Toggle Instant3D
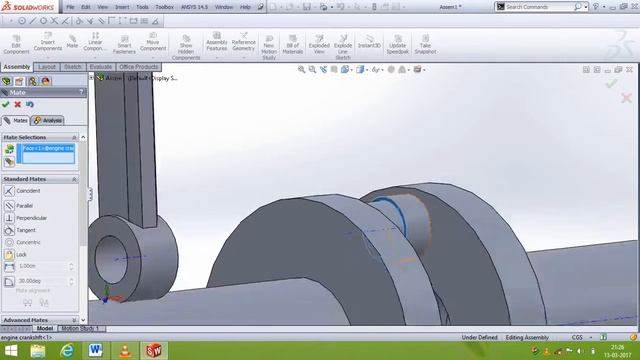This screenshot has height=360, width=640. click(369, 42)
